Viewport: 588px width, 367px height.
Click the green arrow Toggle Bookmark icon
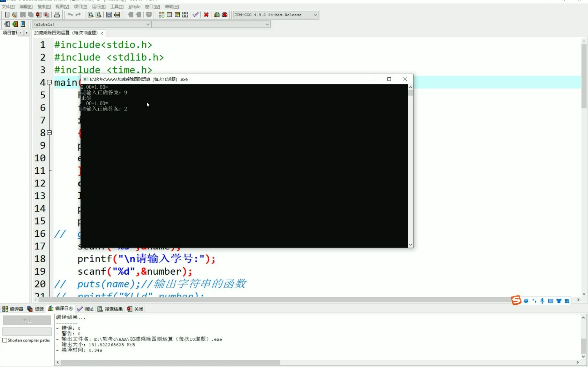click(15, 24)
